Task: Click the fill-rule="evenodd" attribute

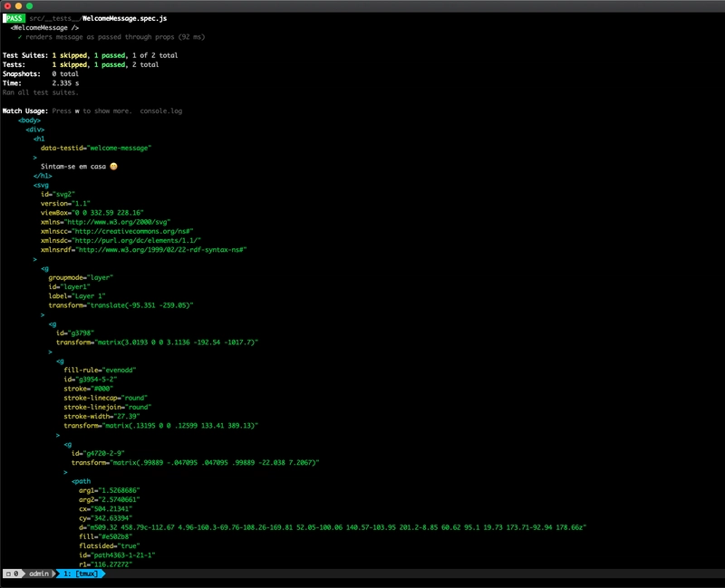Action: (x=100, y=370)
